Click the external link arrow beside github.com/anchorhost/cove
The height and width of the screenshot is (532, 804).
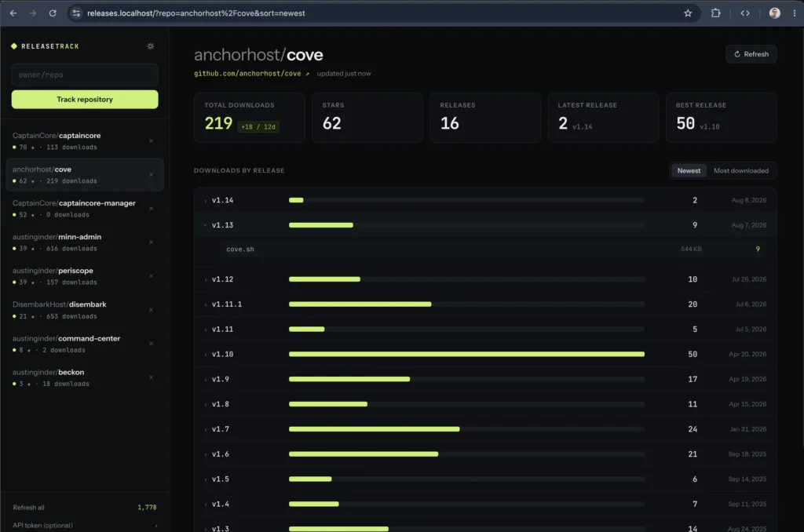(x=308, y=74)
